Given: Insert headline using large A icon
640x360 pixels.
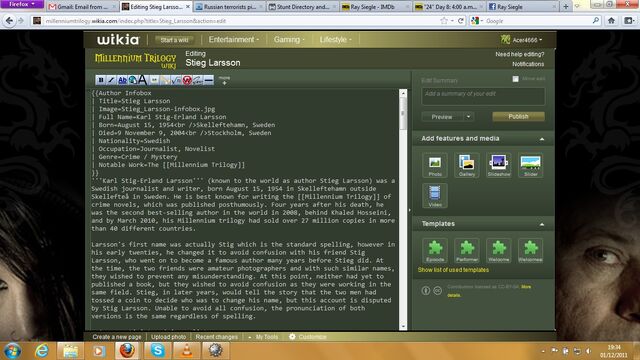Looking at the screenshot, I should click(142, 80).
